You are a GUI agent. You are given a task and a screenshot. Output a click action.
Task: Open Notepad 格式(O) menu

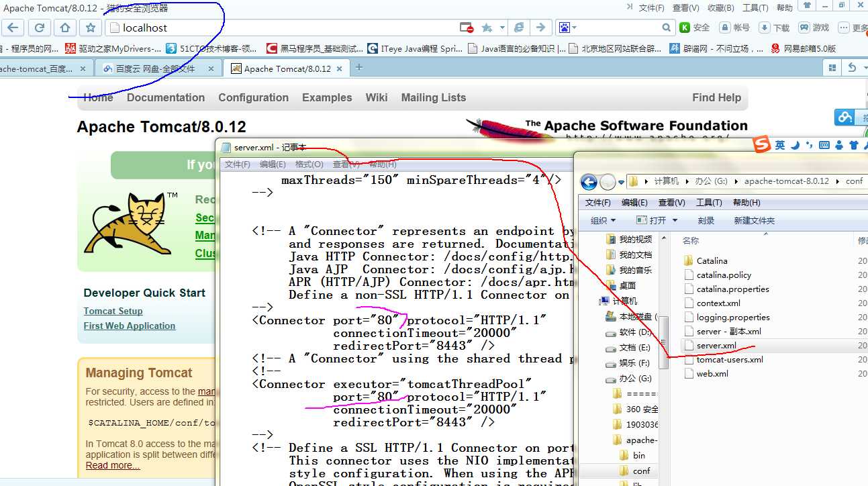point(309,164)
